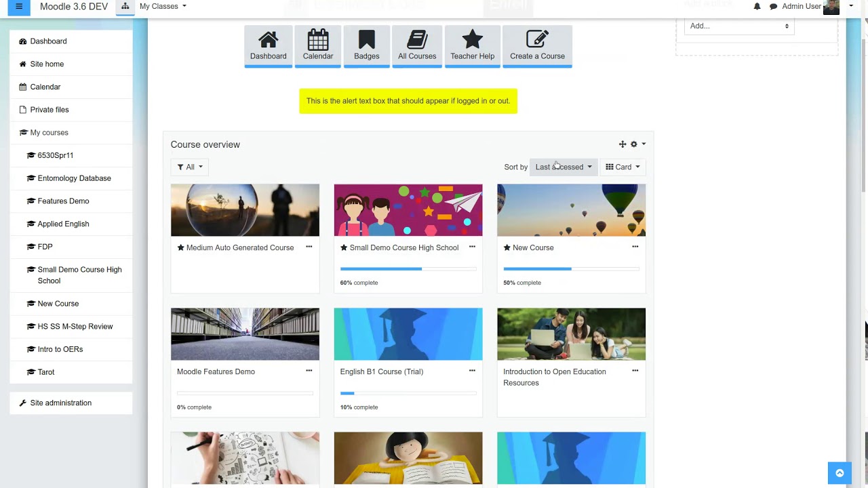
Task: Click the Calendar shortcut tile
Action: [318, 46]
